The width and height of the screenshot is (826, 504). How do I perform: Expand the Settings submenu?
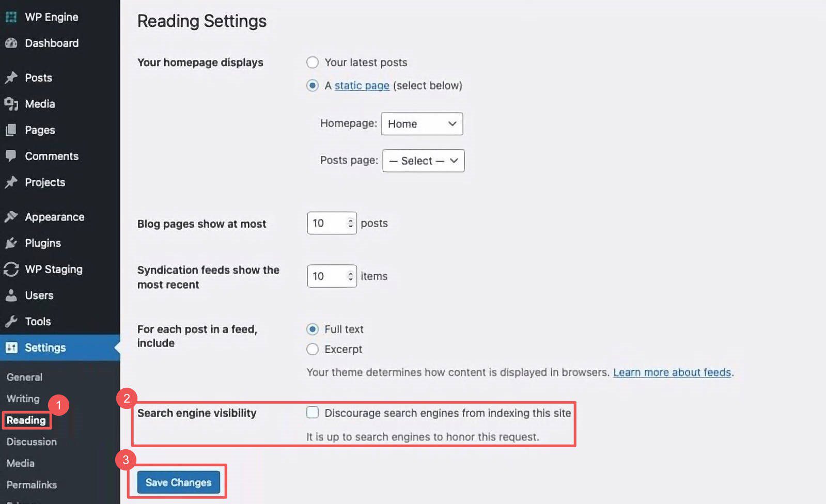click(45, 348)
